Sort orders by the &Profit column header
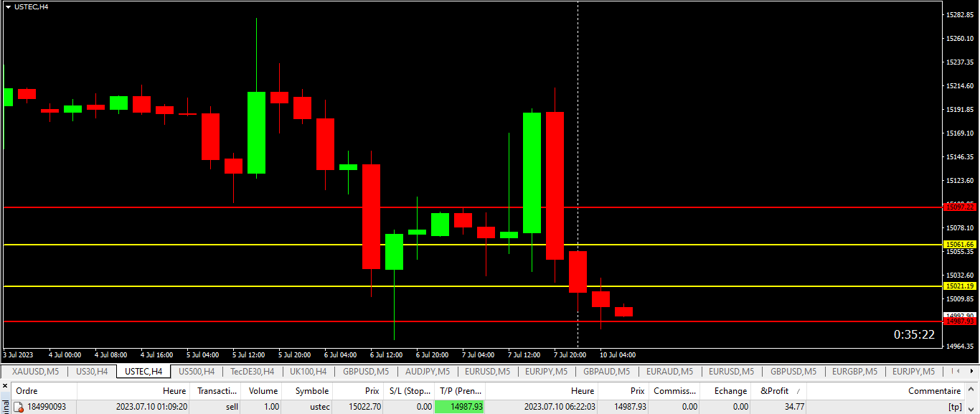The width and height of the screenshot is (980, 414). click(x=774, y=391)
